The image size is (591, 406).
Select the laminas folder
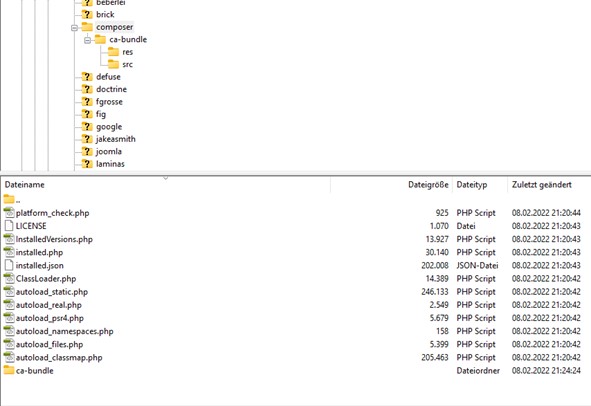pos(110,164)
